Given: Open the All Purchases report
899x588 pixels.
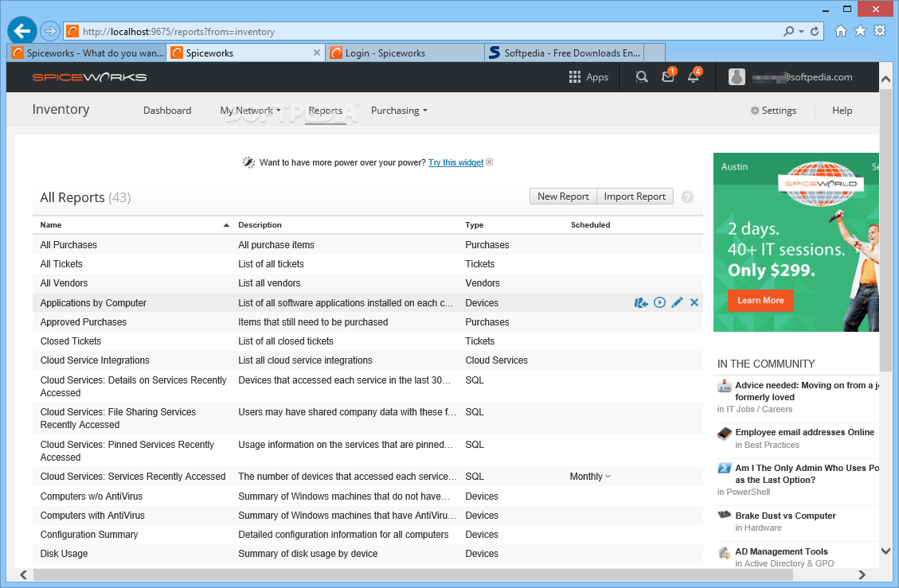Looking at the screenshot, I should [68, 245].
